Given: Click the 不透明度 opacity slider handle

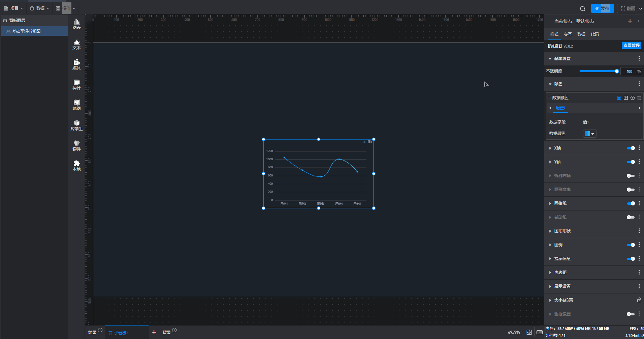Looking at the screenshot, I should click(617, 71).
